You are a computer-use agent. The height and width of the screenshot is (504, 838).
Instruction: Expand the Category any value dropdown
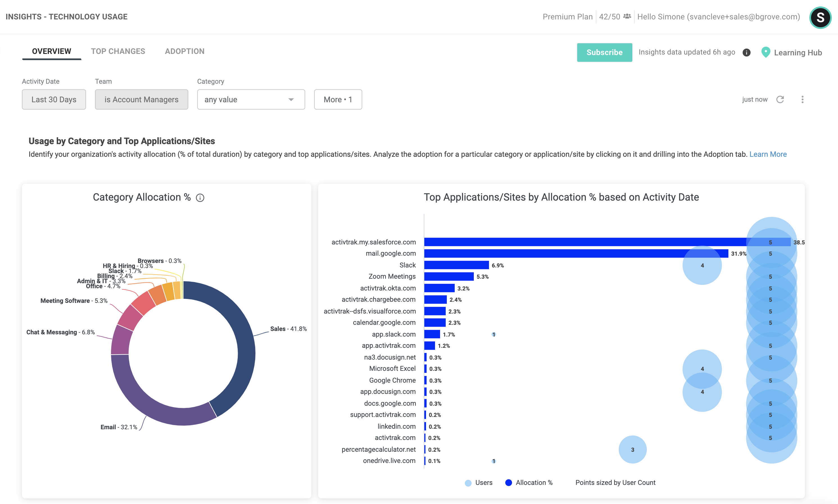[x=251, y=99]
